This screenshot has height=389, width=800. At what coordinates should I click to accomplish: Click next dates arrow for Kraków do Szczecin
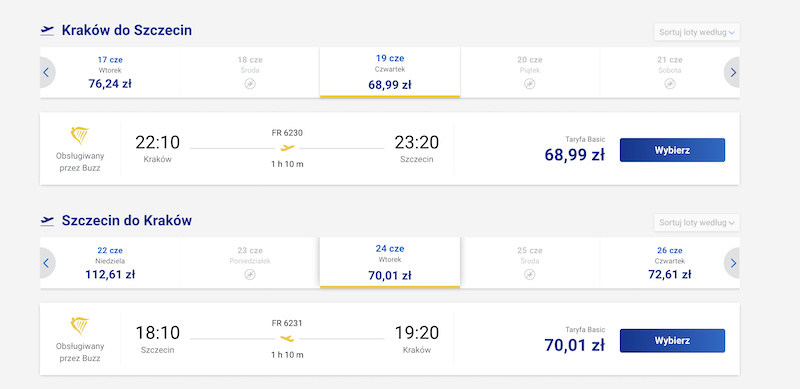[733, 72]
